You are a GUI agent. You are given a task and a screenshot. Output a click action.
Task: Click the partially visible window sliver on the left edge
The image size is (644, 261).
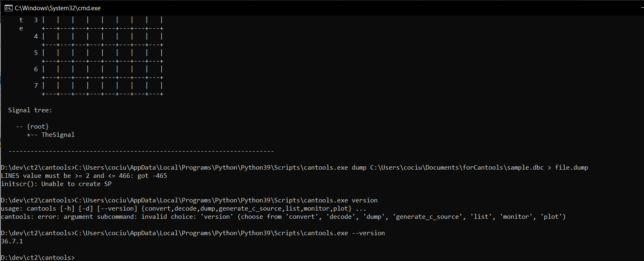2,123
